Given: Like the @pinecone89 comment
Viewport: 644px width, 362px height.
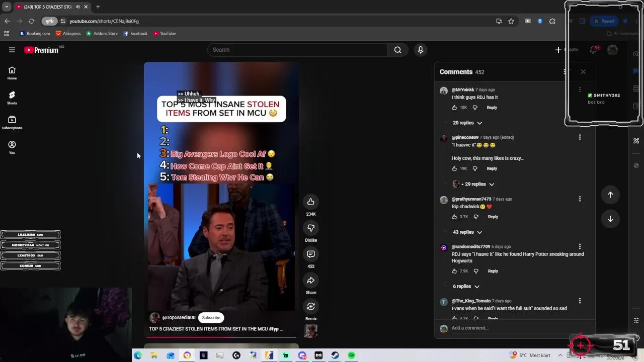Looking at the screenshot, I should click(x=454, y=168).
